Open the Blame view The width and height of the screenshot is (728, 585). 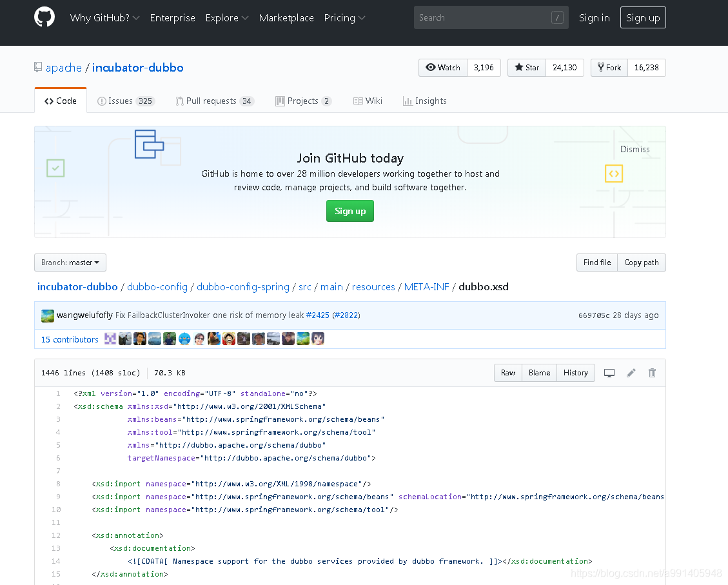(540, 373)
